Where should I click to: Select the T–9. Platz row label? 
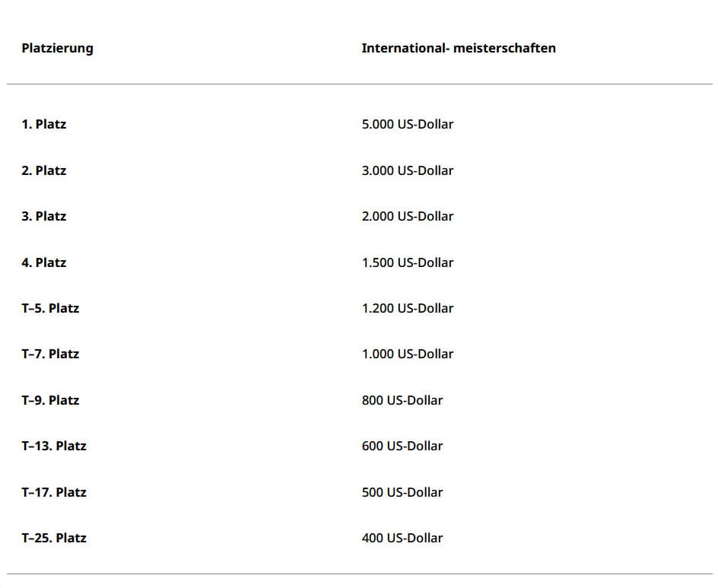(x=50, y=400)
